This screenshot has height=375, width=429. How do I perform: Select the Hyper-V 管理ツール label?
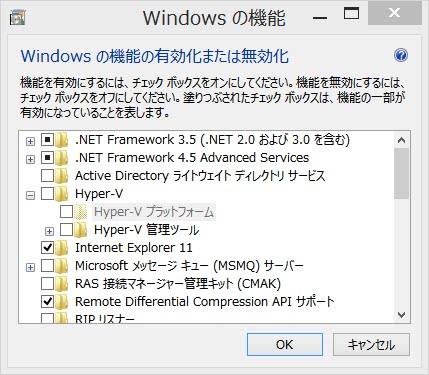[147, 230]
